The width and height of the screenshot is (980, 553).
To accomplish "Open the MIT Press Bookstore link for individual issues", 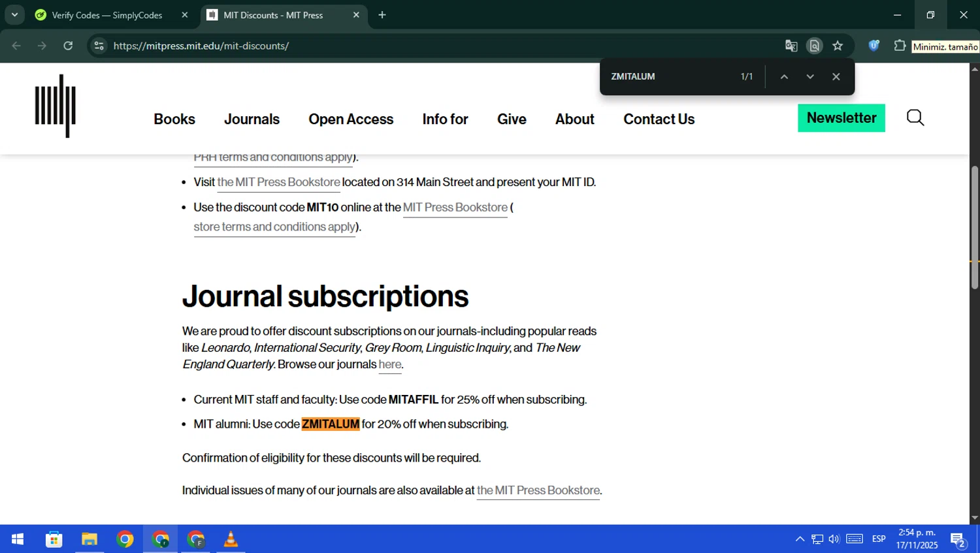I will pos(538,490).
